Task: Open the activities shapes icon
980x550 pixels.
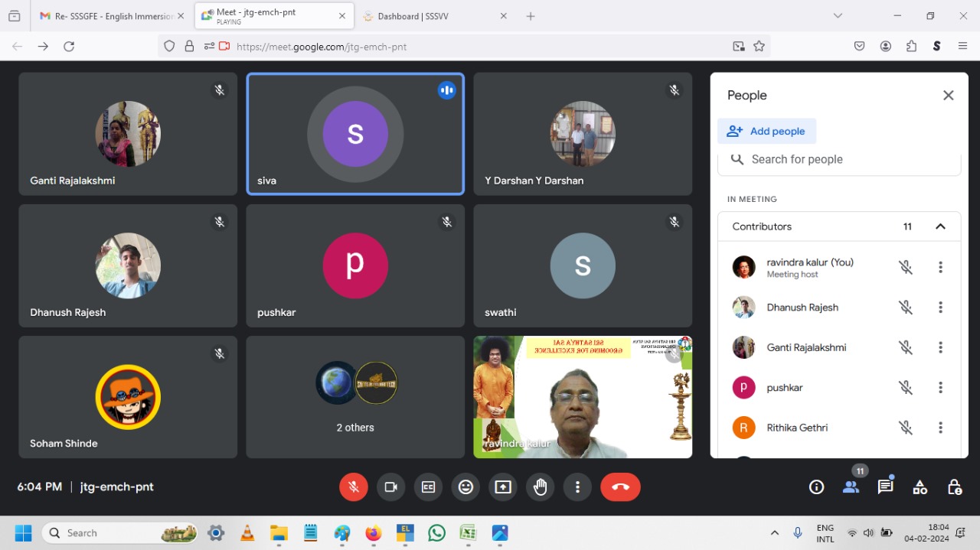Action: pyautogui.click(x=920, y=487)
